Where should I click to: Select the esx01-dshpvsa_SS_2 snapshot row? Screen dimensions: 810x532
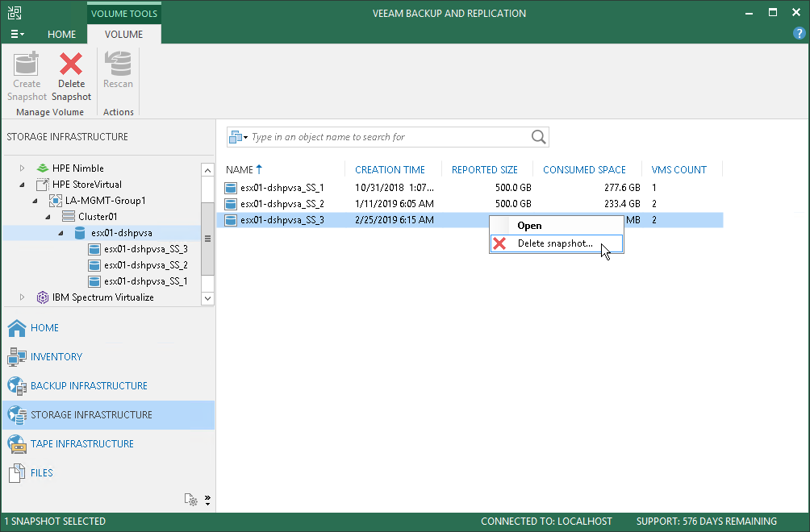470,204
